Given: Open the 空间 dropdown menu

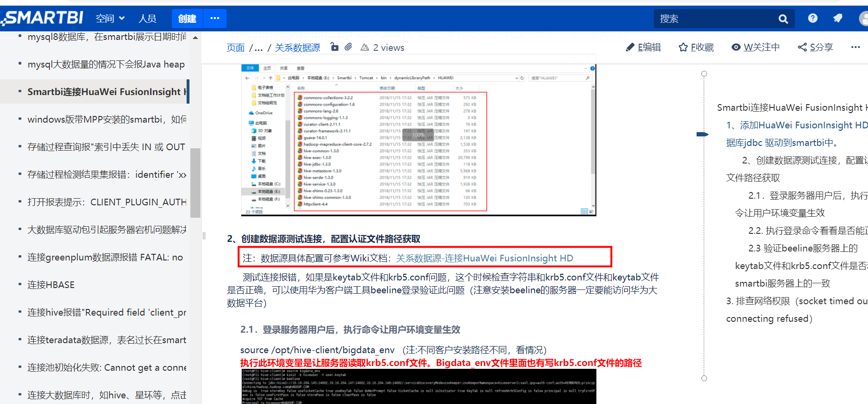Looking at the screenshot, I should [x=110, y=19].
